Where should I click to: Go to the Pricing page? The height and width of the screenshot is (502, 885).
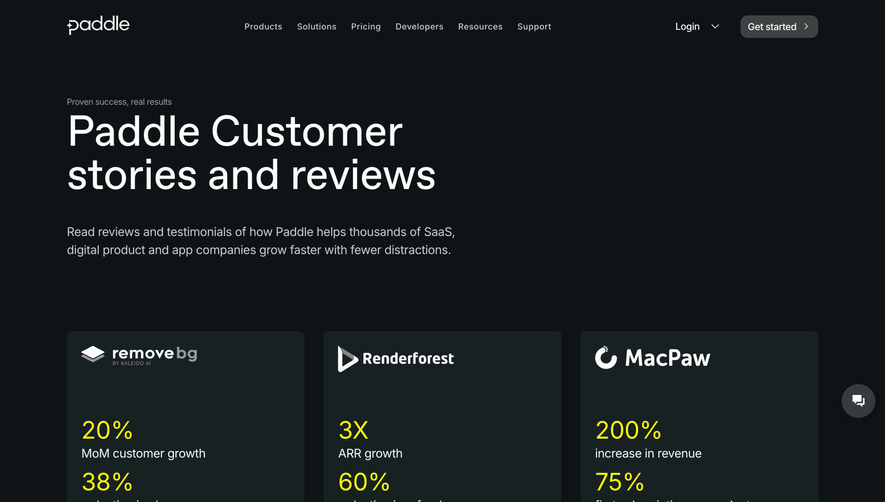click(x=366, y=27)
